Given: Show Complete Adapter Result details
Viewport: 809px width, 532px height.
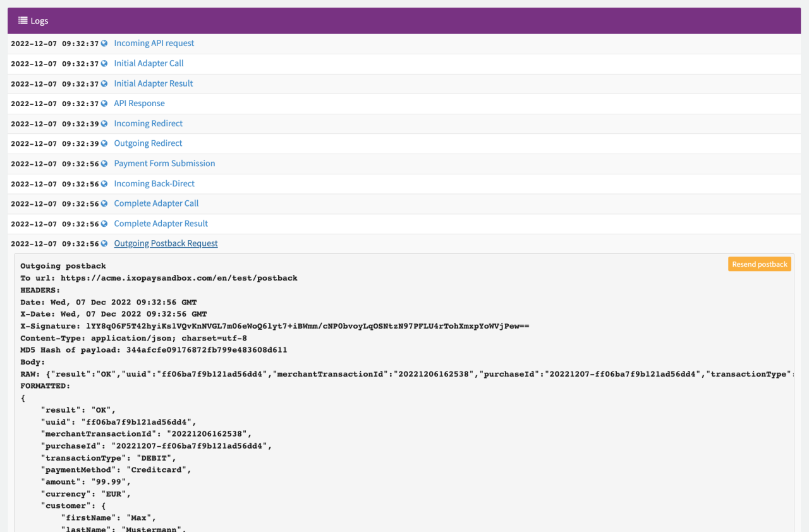Looking at the screenshot, I should 161,224.
